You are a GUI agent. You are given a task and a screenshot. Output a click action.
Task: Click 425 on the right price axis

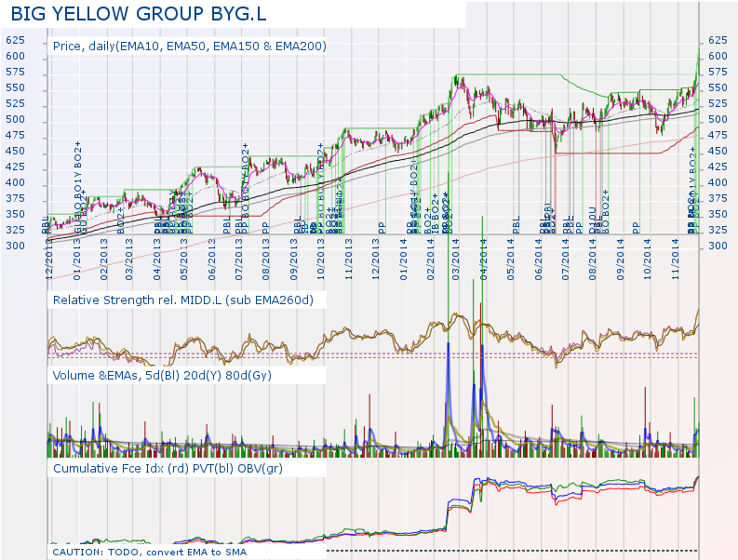coord(718,167)
